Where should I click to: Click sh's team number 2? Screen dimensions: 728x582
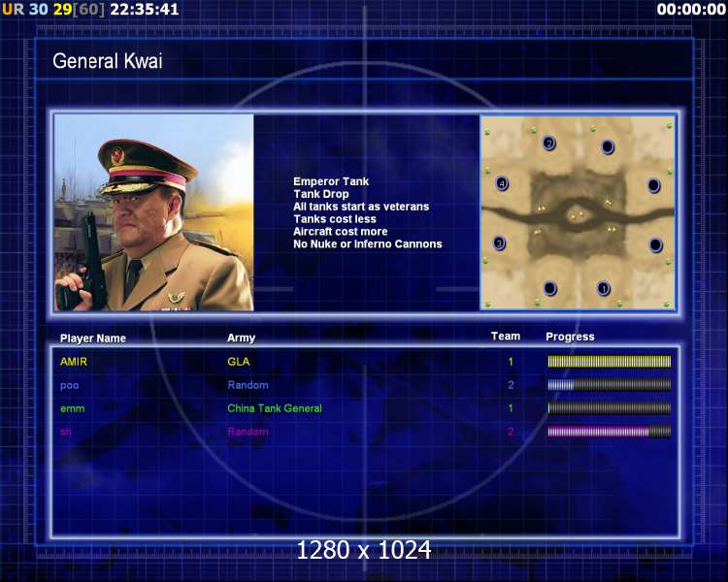(x=511, y=432)
